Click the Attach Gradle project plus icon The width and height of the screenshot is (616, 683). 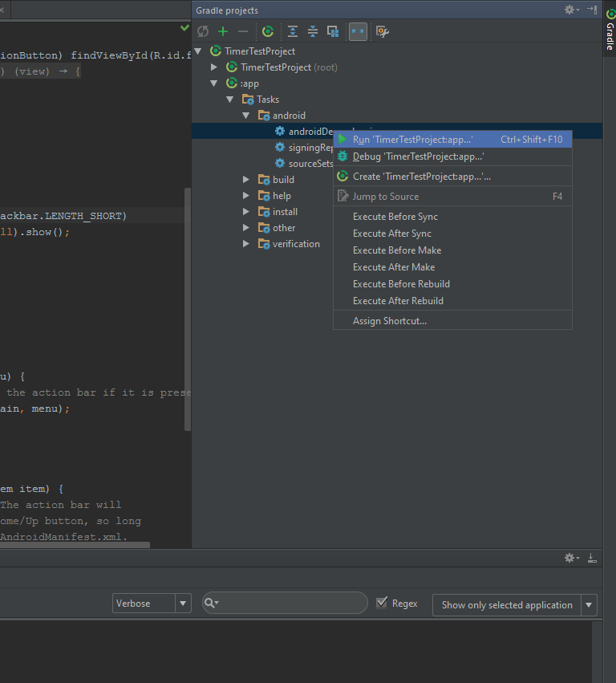[x=223, y=31]
